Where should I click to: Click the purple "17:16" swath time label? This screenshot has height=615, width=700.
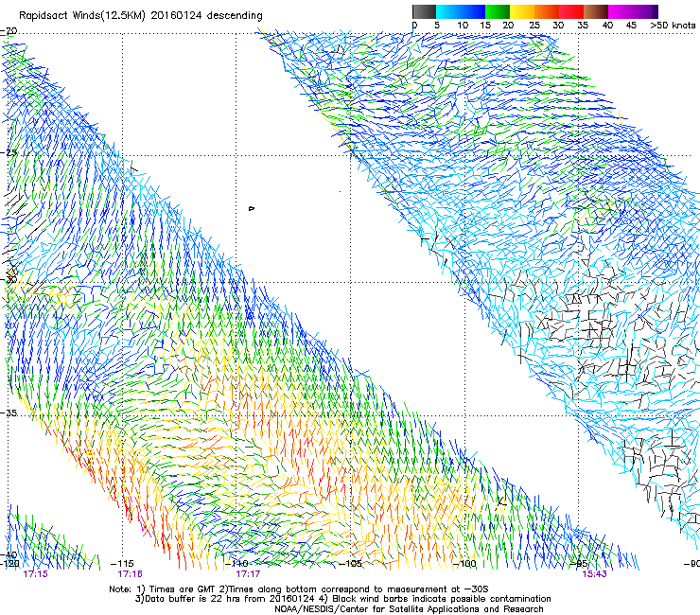point(130,574)
